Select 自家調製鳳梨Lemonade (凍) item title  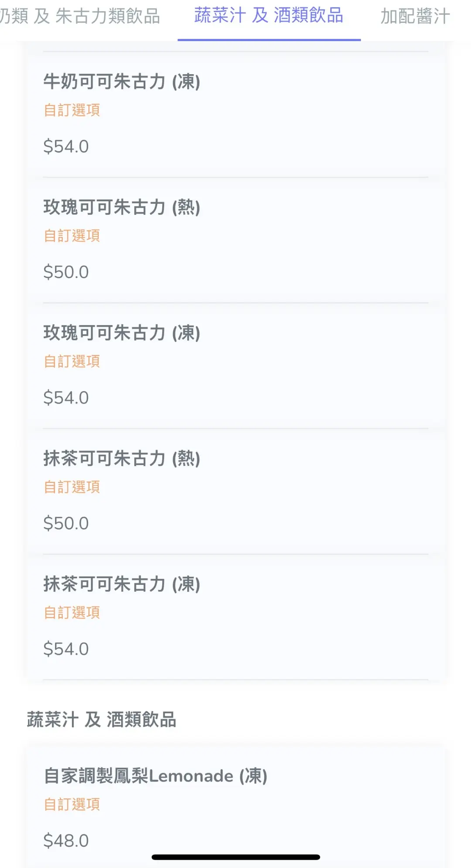tap(155, 776)
